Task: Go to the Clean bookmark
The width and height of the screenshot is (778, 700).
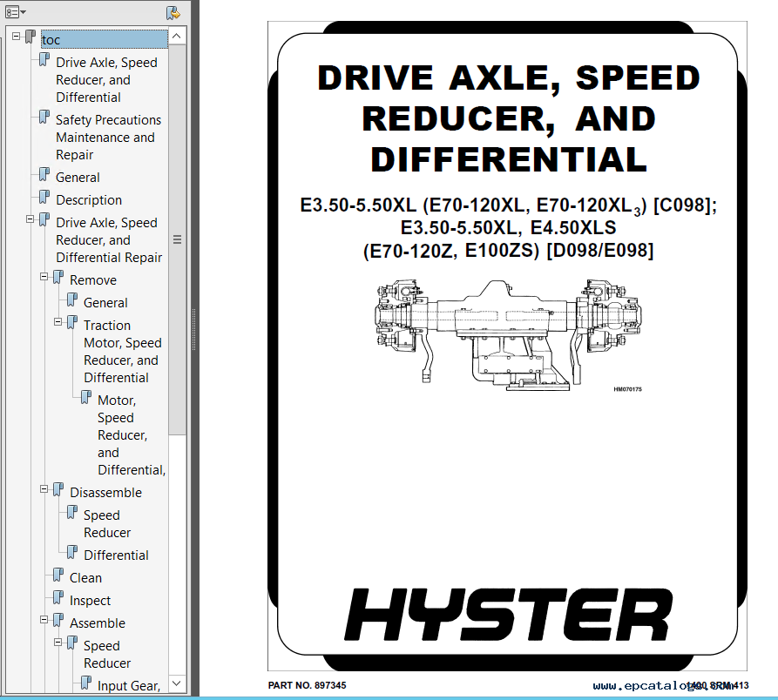Action: pyautogui.click(x=85, y=578)
